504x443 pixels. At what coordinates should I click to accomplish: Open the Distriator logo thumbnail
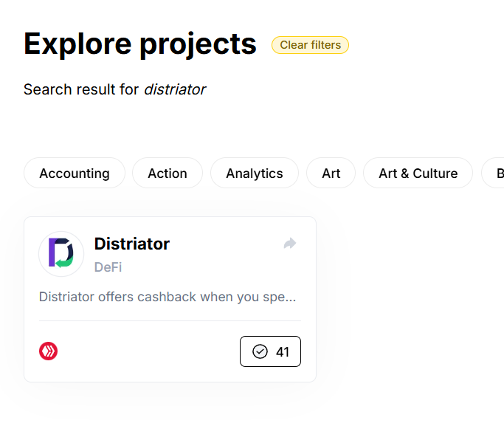tap(61, 254)
